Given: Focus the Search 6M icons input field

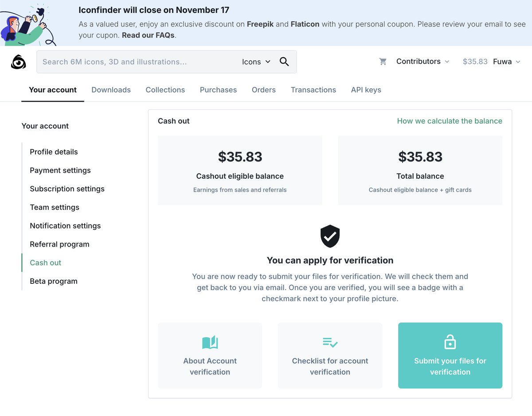Looking at the screenshot, I should point(137,62).
